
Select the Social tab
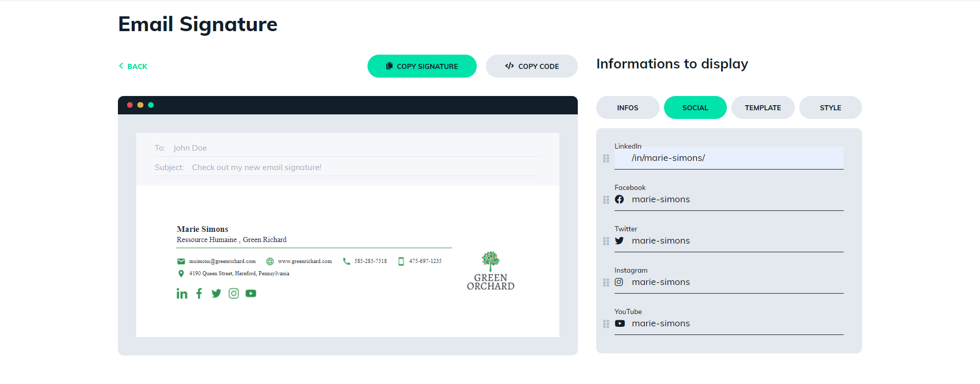(x=695, y=108)
